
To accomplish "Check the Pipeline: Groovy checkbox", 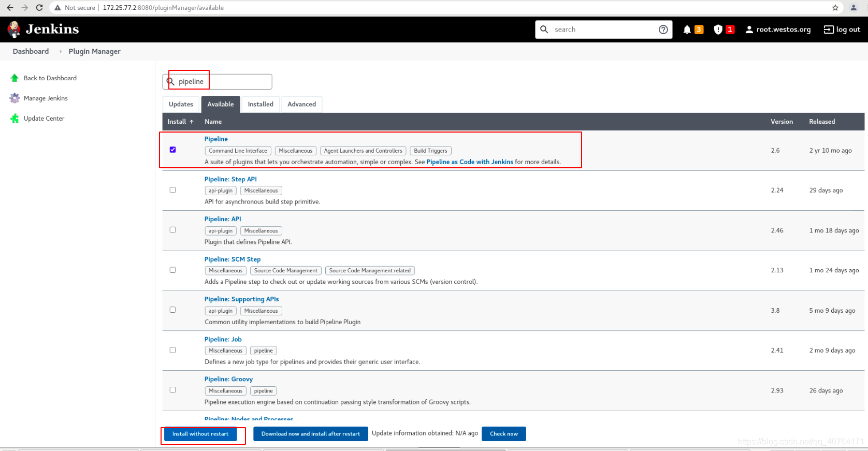I will [173, 390].
